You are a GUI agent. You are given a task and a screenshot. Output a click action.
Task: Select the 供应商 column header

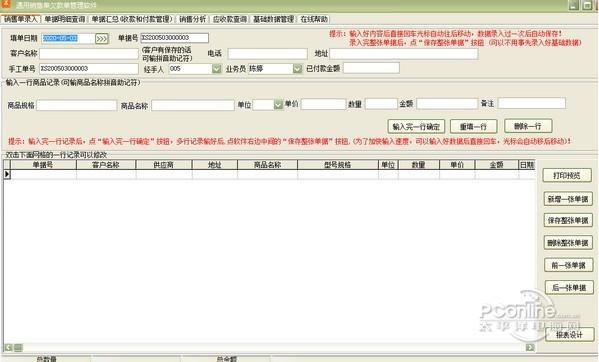[x=164, y=165]
